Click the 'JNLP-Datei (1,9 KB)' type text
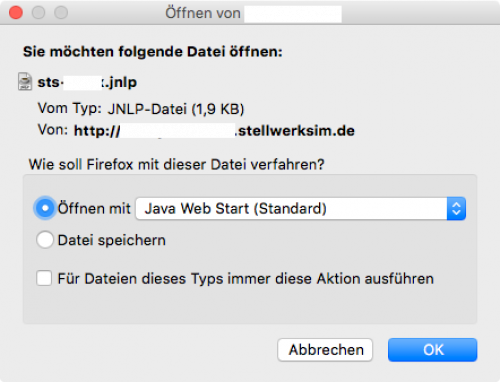The width and height of the screenshot is (500, 382). click(x=176, y=109)
